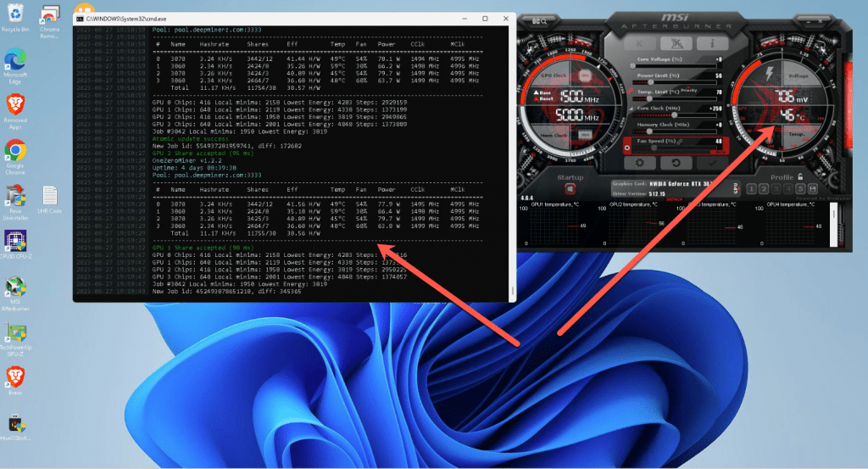
Task: Open the Kombustor K button
Action: click(x=641, y=42)
